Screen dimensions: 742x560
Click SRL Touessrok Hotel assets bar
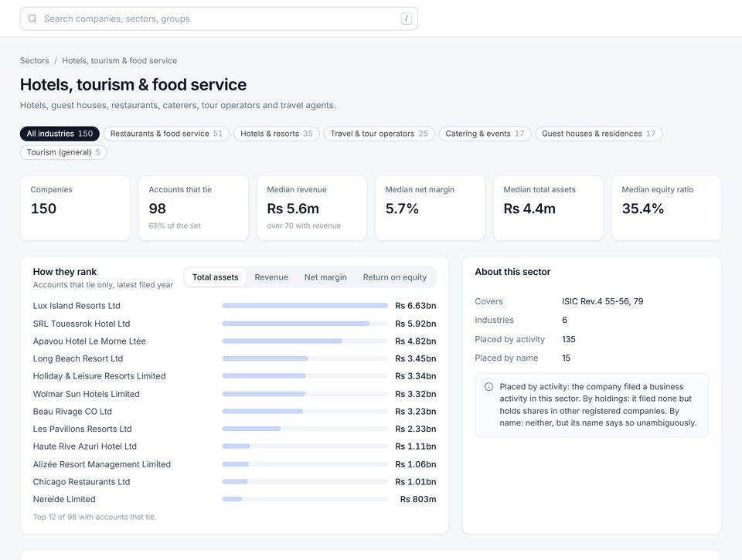[x=305, y=324]
